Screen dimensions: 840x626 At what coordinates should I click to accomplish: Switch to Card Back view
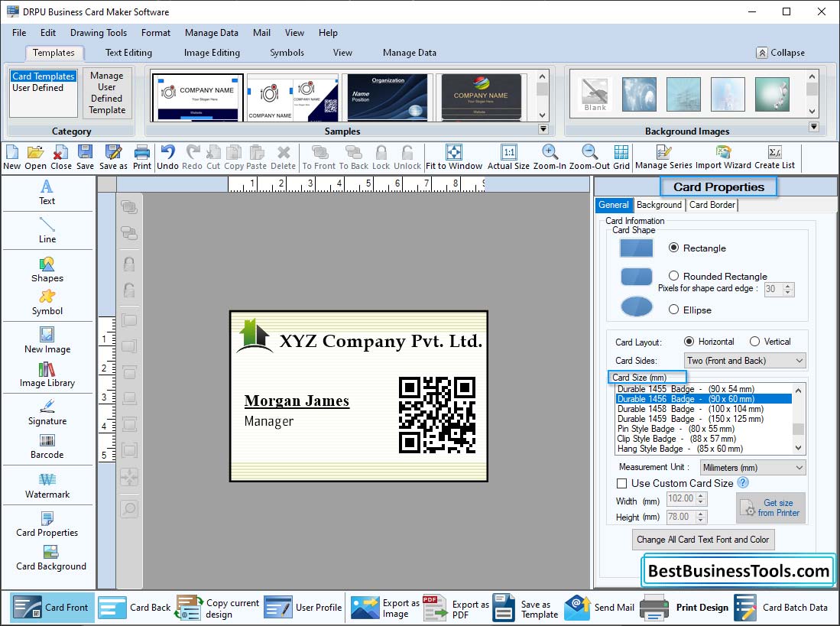click(135, 608)
